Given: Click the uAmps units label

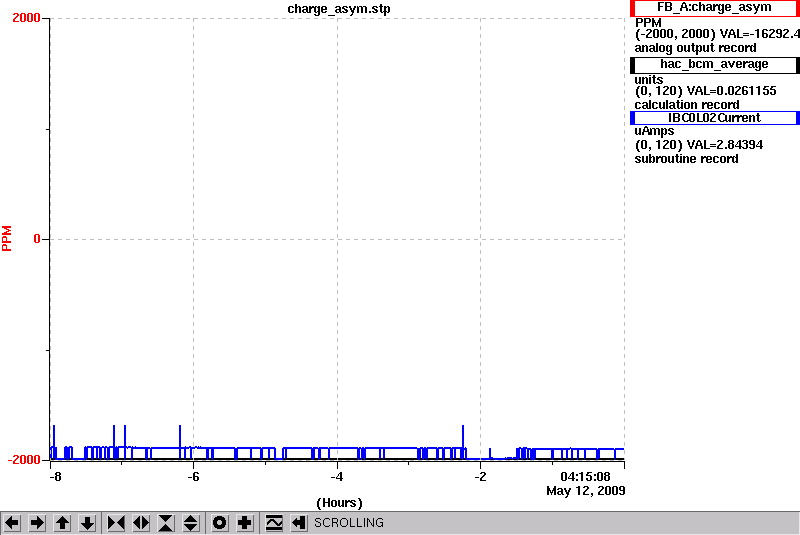Looking at the screenshot, I should (654, 131).
